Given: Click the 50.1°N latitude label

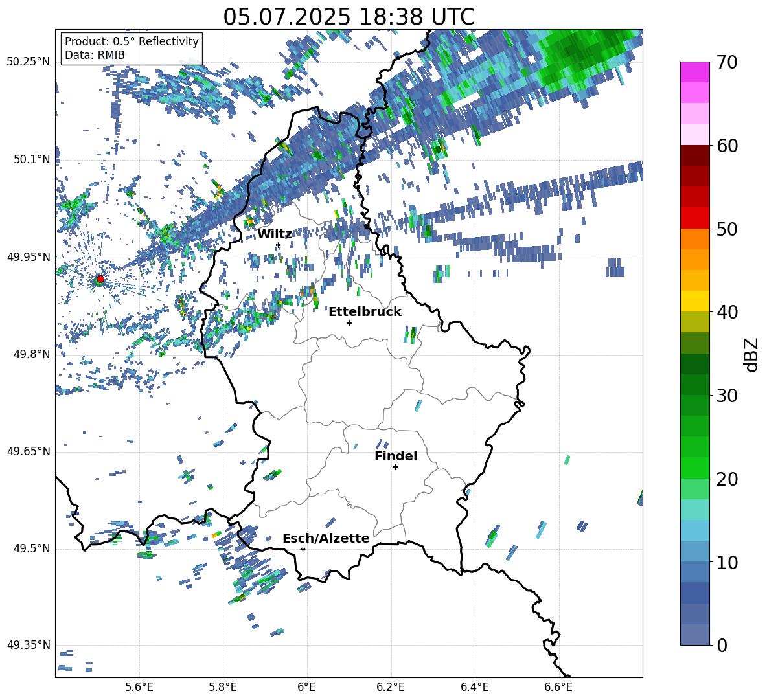Looking at the screenshot, I should coord(32,159).
